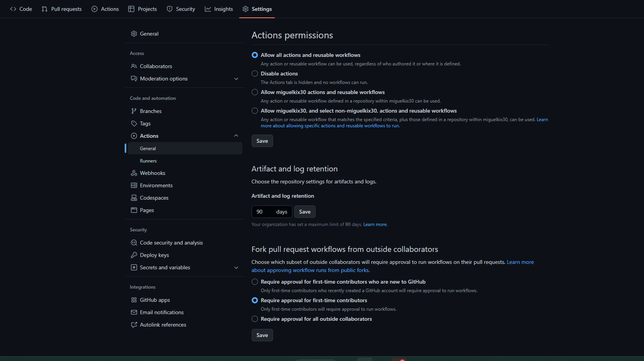Open Webhooks via its hook icon

point(134,173)
